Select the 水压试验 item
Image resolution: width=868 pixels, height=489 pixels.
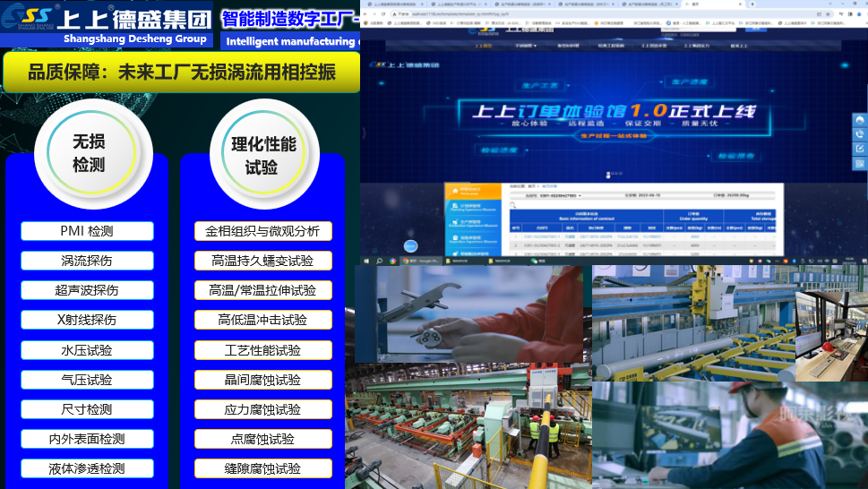[x=87, y=350]
